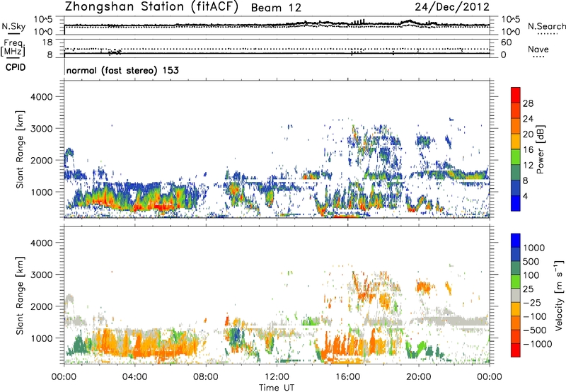
Task: Click the velocity panel's "Slant Range [km]" label
Action: (x=20, y=296)
